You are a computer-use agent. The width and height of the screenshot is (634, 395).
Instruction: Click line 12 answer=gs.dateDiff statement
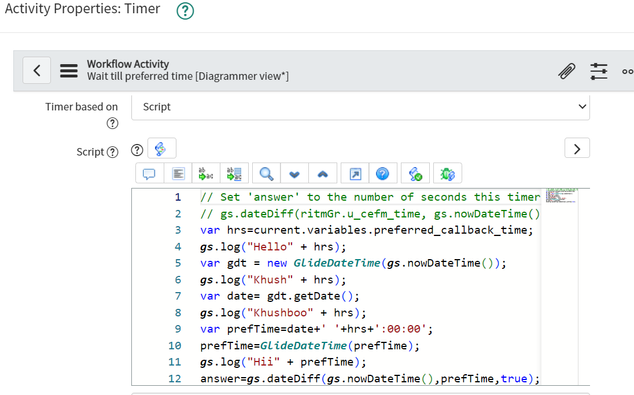point(370,379)
